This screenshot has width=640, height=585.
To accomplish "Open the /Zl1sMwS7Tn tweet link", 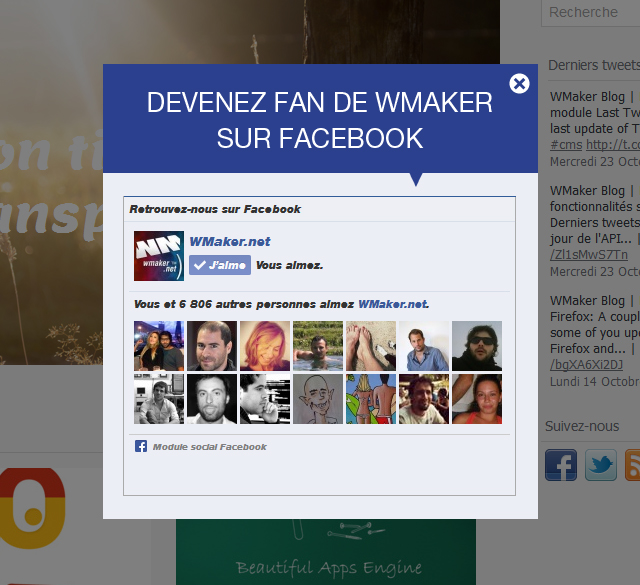I will pos(590,254).
